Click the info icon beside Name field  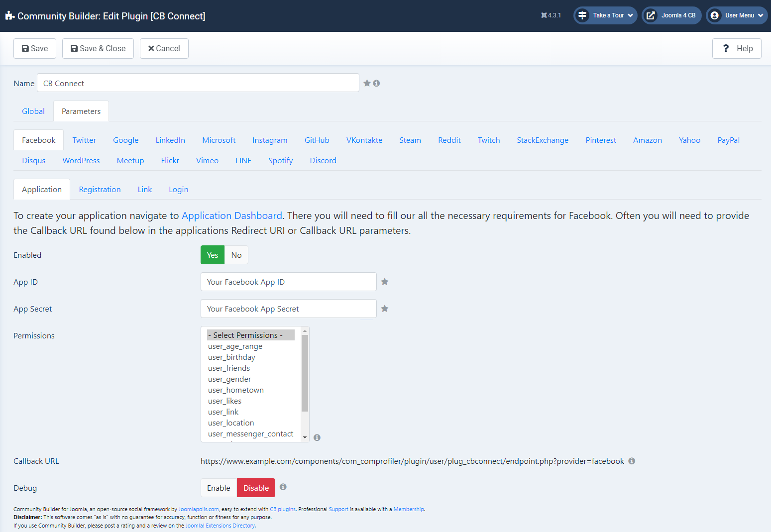[376, 83]
